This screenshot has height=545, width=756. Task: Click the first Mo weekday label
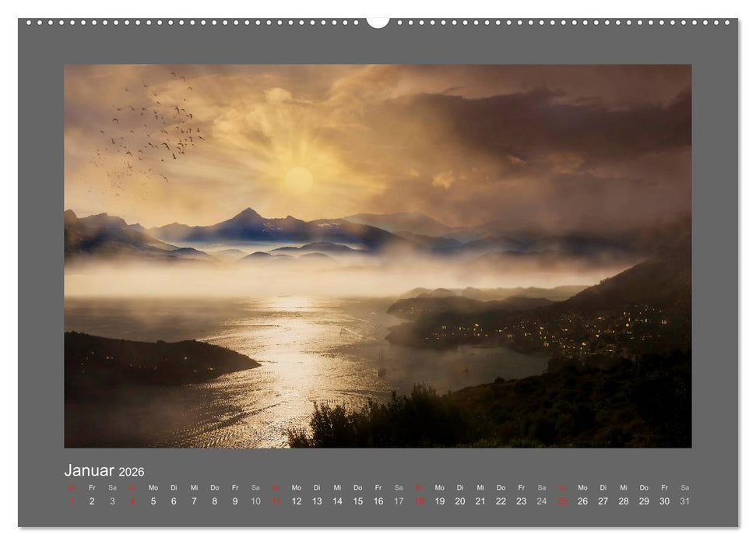[x=153, y=488]
